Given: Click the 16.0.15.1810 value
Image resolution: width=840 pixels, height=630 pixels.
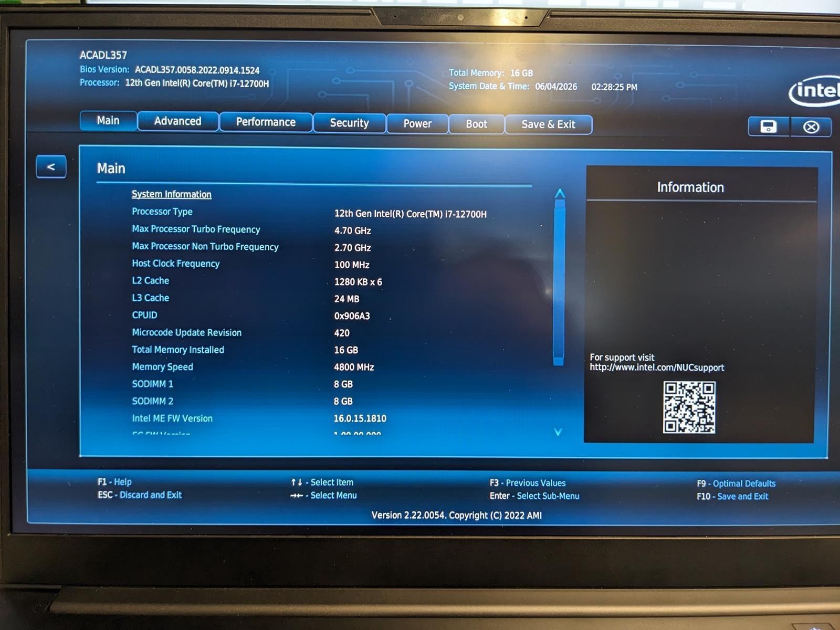Looking at the screenshot, I should pos(360,419).
